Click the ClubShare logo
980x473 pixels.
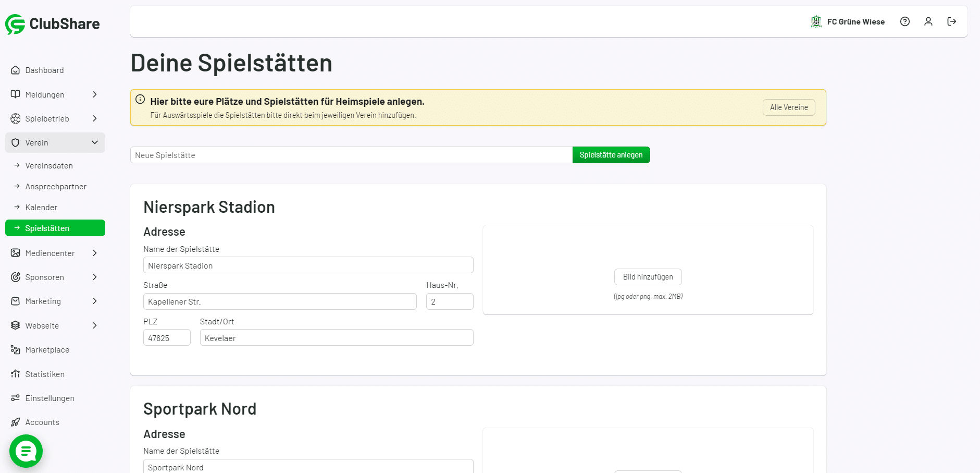pos(52,24)
